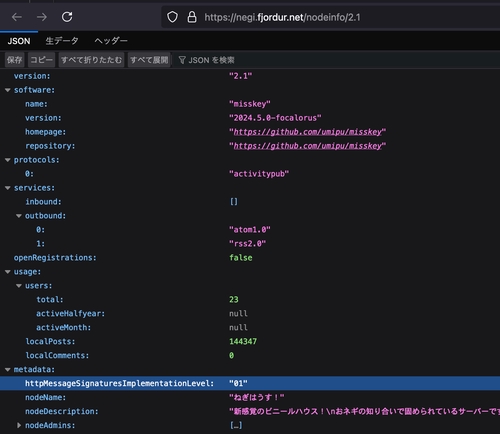Click the filter funnel icon in search
500x434 pixels.
182,60
